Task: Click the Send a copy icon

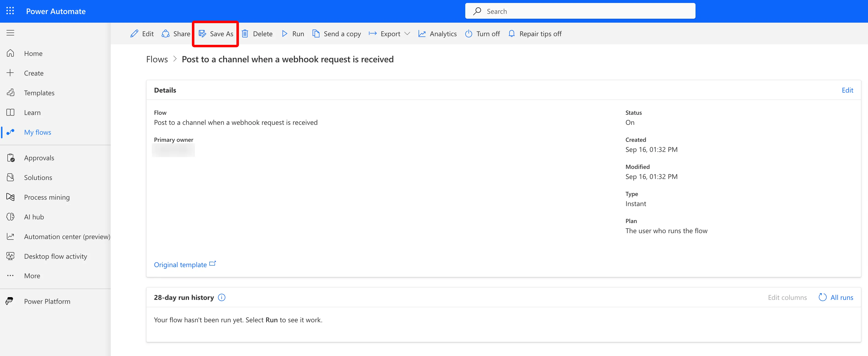Action: [x=316, y=34]
